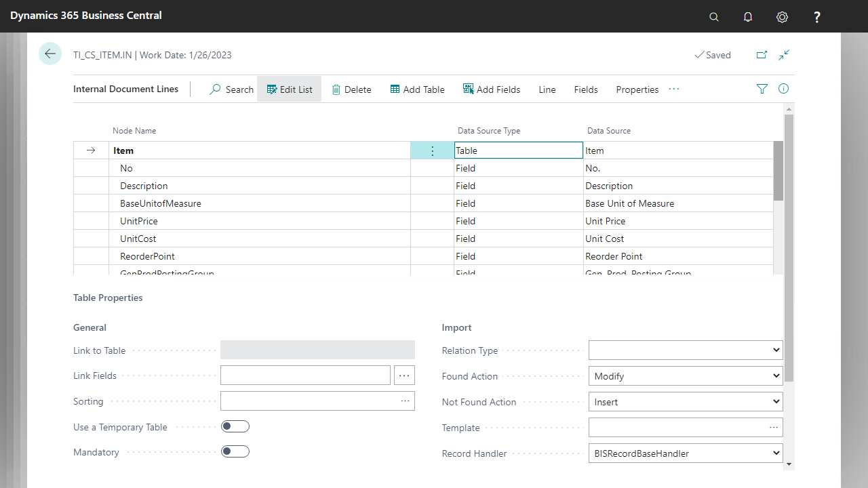Screen dimensions: 868x488
Task: Collapse the page with the shrink arrows icon
Action: pyautogui.click(x=785, y=55)
